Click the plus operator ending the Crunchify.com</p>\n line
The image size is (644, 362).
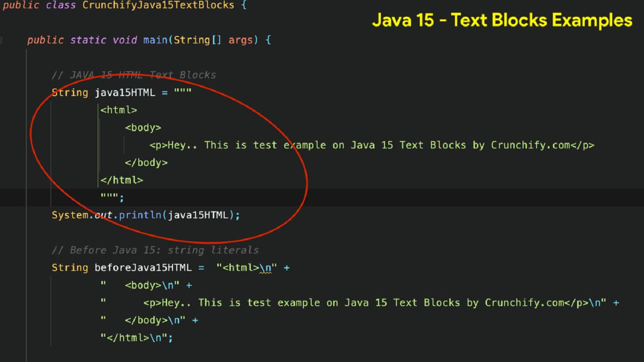pos(616,303)
